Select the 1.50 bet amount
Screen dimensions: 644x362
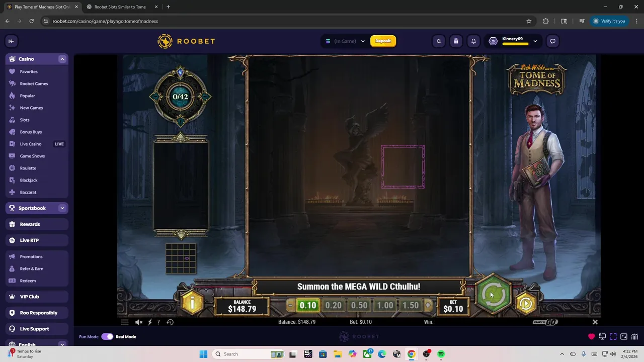(411, 305)
